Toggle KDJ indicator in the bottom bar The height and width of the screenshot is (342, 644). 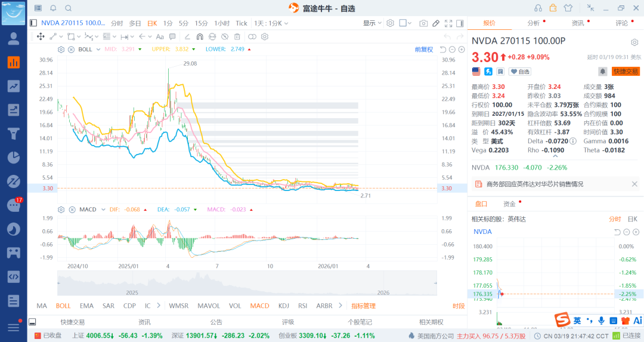point(284,306)
